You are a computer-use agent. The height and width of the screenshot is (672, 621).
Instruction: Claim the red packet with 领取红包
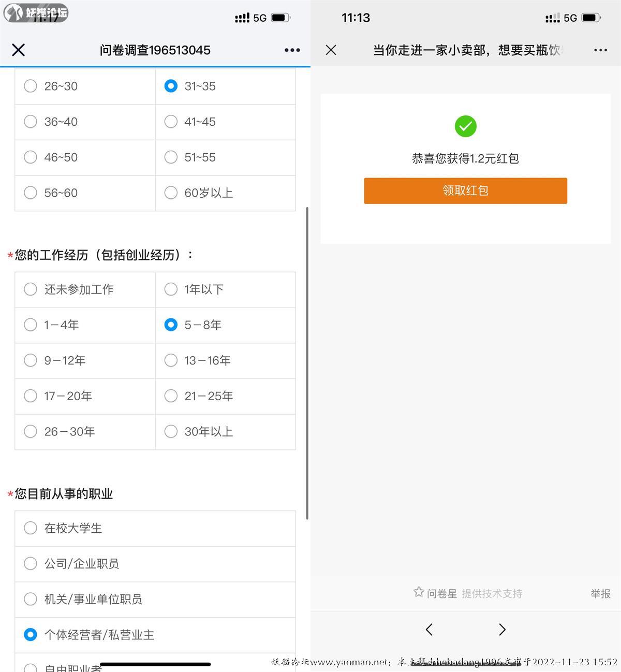[x=466, y=191]
